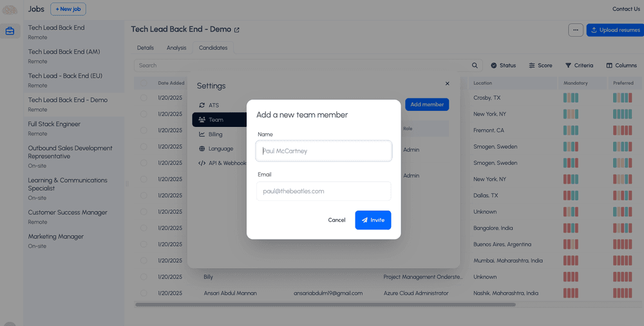Screen dimensions: 644x326
Task: Tick checkbox for Ansari Abdul Mannan row
Action: click(x=144, y=293)
